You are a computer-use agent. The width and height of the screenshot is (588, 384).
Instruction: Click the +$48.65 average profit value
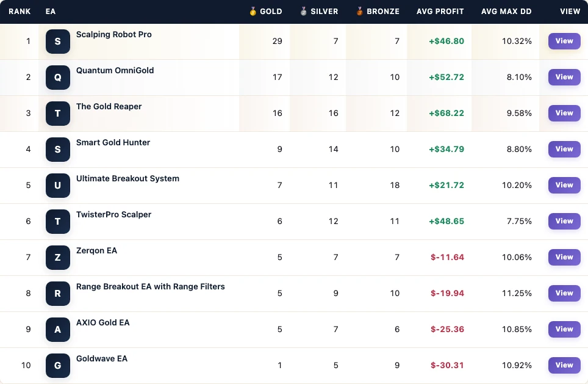(446, 222)
